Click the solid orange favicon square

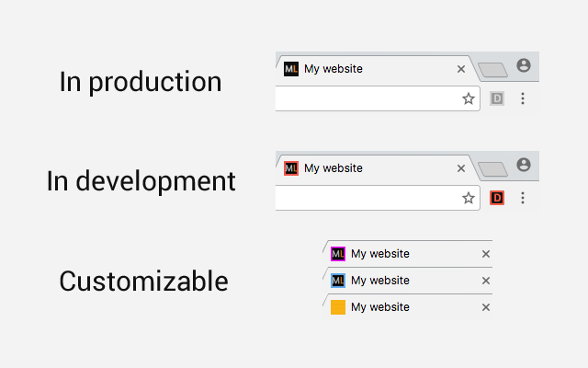tap(337, 307)
